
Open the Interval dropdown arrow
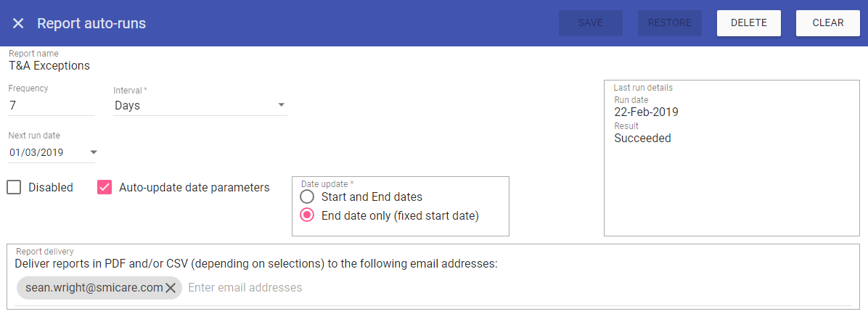(x=281, y=105)
